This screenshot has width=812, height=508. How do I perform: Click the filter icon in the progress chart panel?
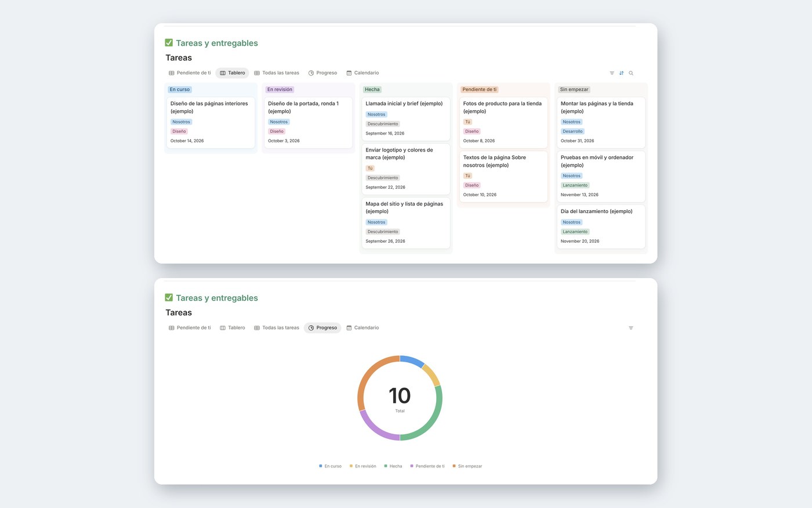click(631, 328)
